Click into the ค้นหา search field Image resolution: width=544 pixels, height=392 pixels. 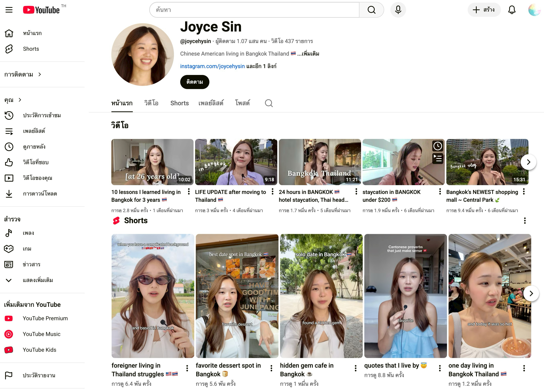coord(254,10)
